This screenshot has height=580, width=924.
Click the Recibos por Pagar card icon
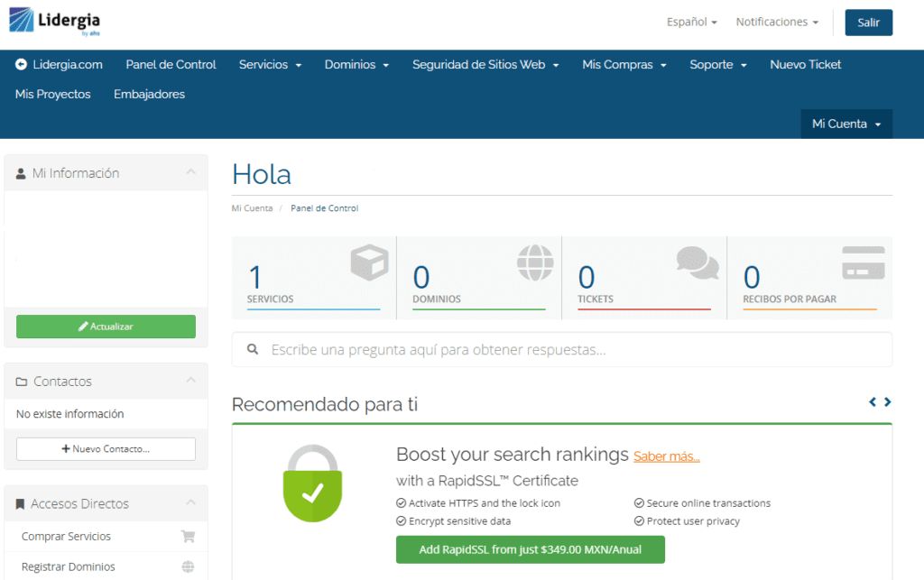pos(864,262)
